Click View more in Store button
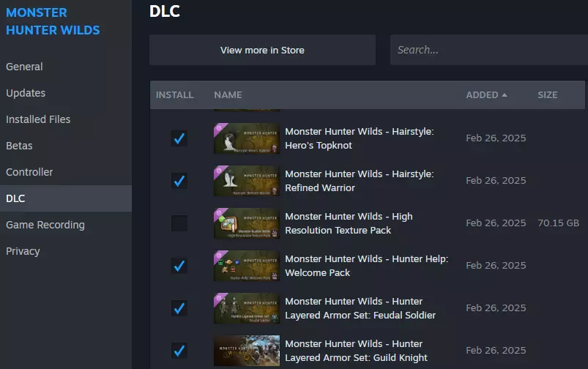Screen dimensions: 588x369 [x=262, y=50]
